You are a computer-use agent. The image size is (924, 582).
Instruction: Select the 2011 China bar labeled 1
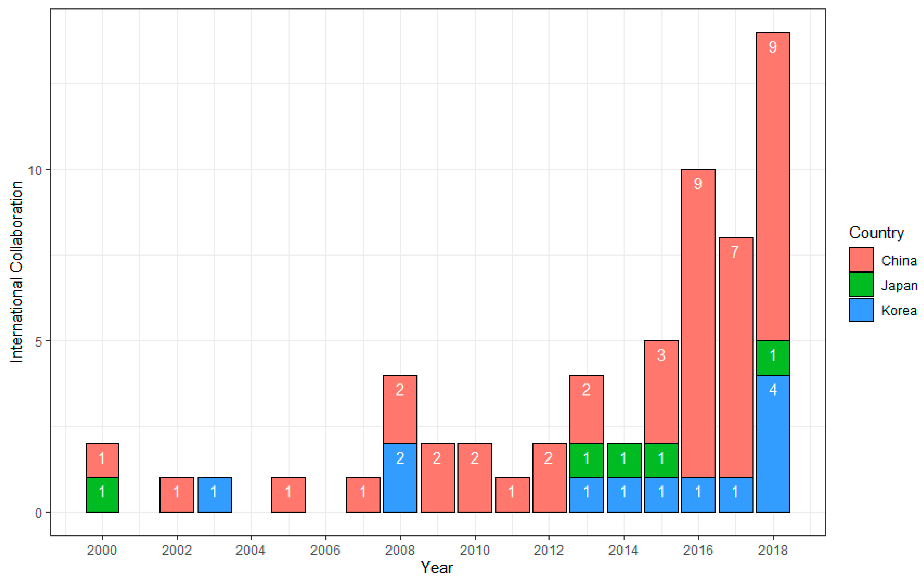(513, 495)
